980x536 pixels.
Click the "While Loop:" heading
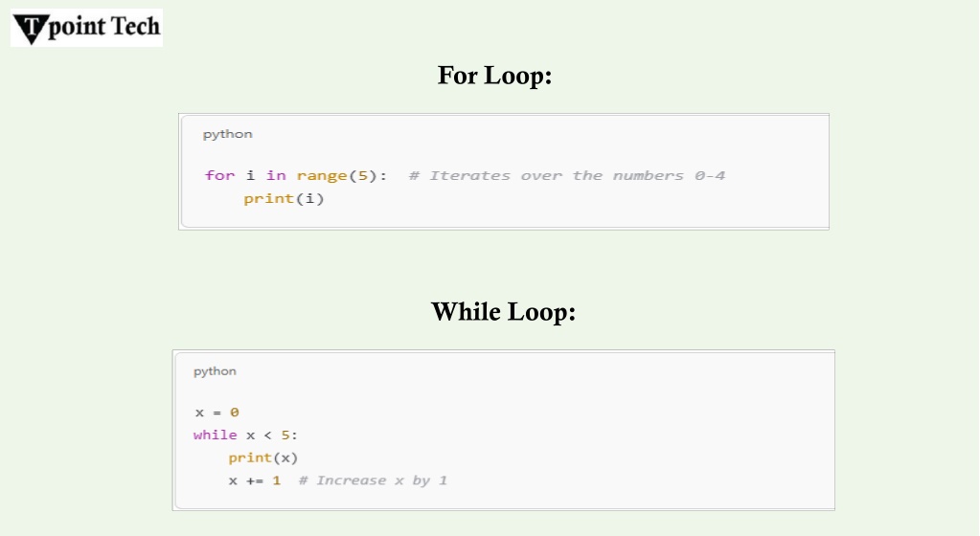503,312
